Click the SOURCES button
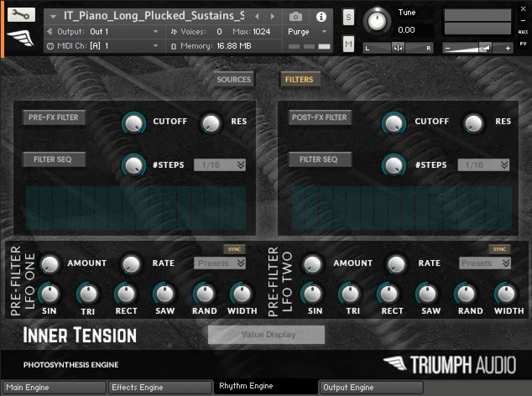Viewport: 532px width, 396px height. tap(234, 79)
